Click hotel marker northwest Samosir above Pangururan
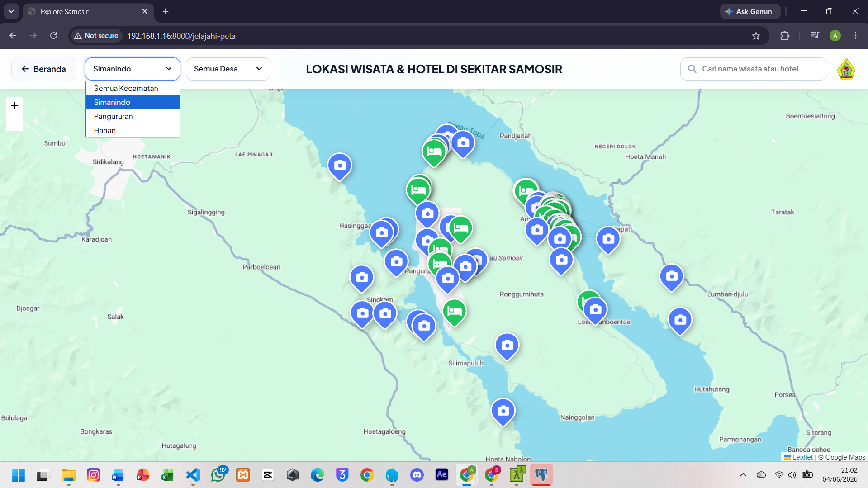868x488 pixels. click(418, 191)
